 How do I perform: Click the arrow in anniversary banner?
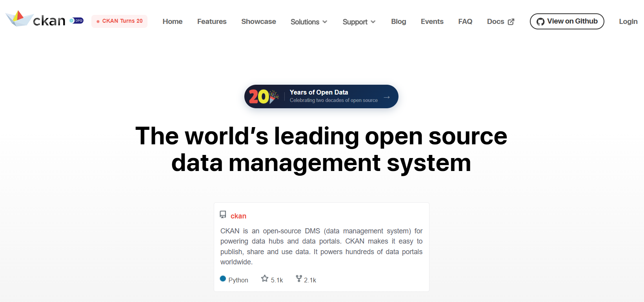pyautogui.click(x=387, y=97)
